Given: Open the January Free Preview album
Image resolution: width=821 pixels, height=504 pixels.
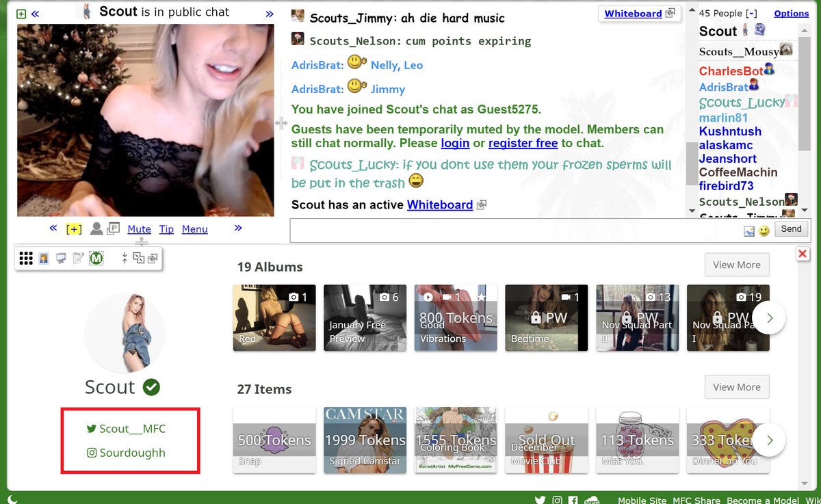Looking at the screenshot, I should click(x=365, y=318).
